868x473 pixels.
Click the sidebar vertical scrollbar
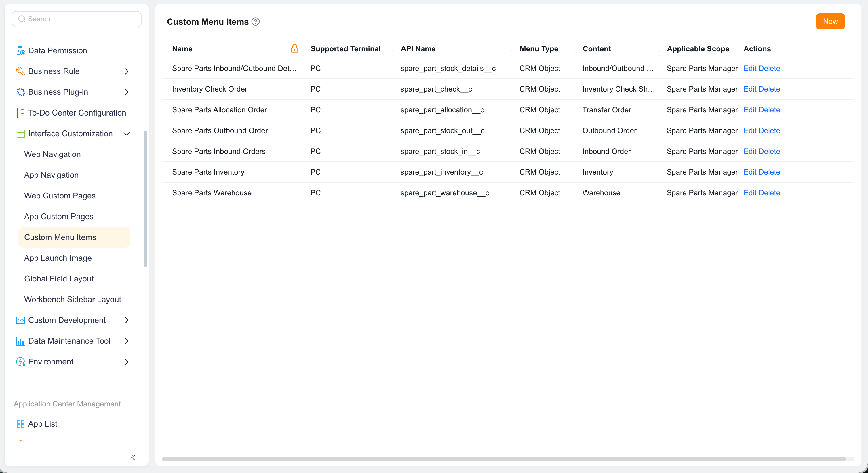[x=146, y=199]
